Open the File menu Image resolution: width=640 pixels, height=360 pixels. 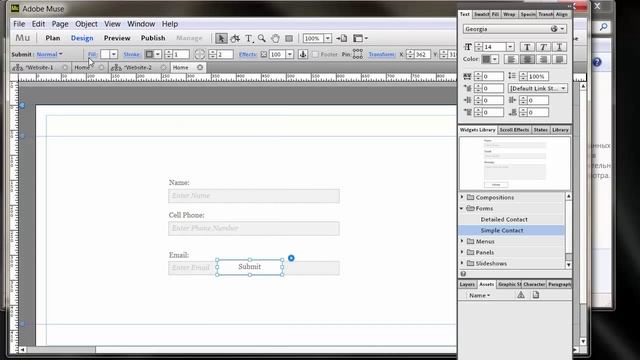pos(19,24)
